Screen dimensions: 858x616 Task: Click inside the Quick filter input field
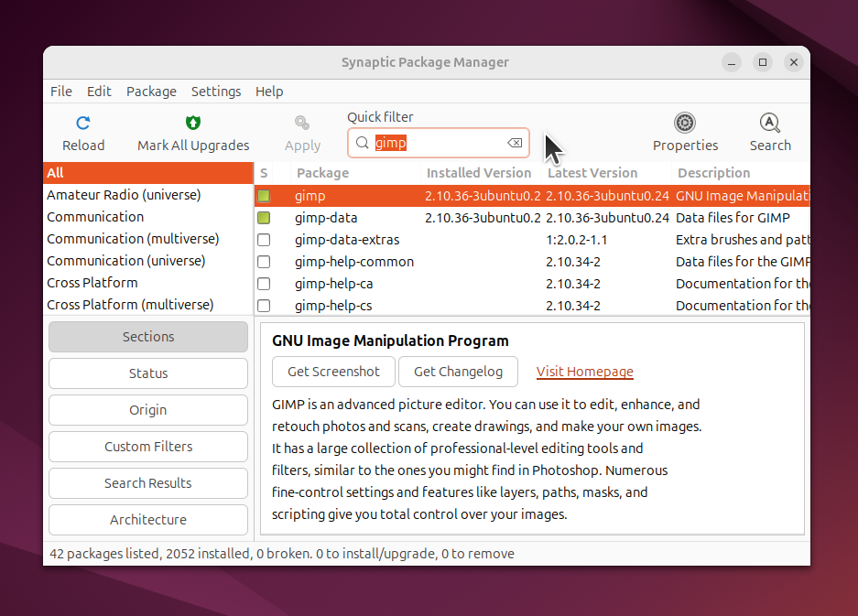click(x=439, y=143)
